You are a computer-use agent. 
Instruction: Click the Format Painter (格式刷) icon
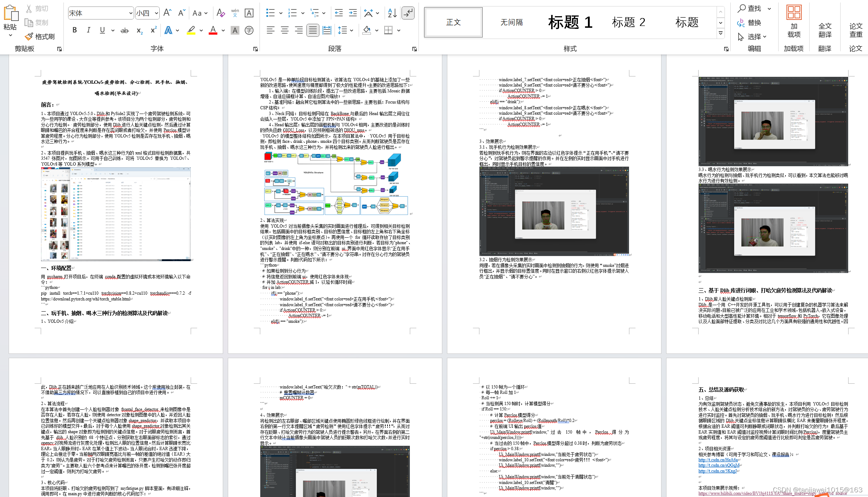(29, 37)
